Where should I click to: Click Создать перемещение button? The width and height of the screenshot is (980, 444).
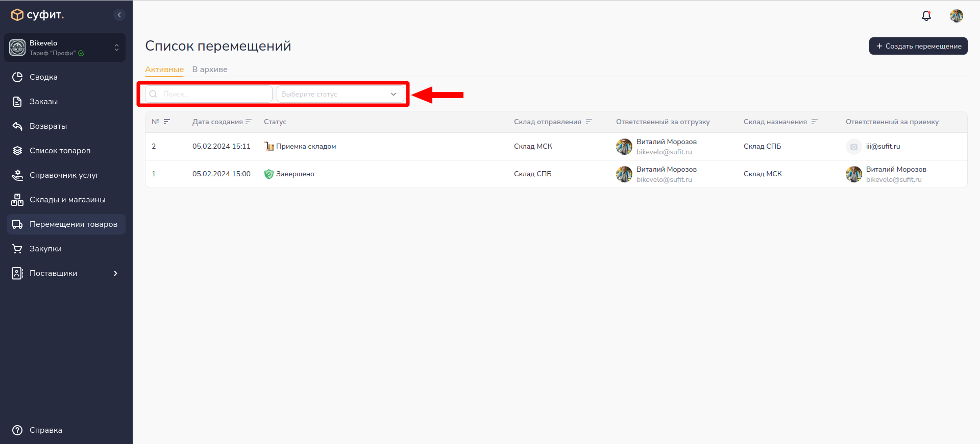pos(918,46)
